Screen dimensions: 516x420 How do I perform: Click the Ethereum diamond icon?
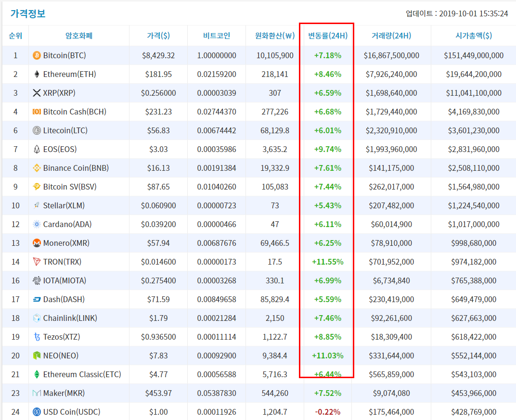pyautogui.click(x=37, y=74)
